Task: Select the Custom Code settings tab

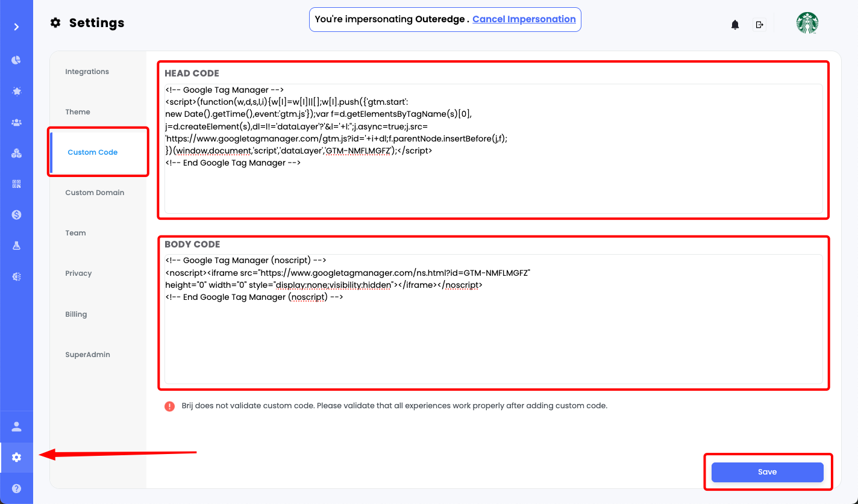Action: point(93,152)
